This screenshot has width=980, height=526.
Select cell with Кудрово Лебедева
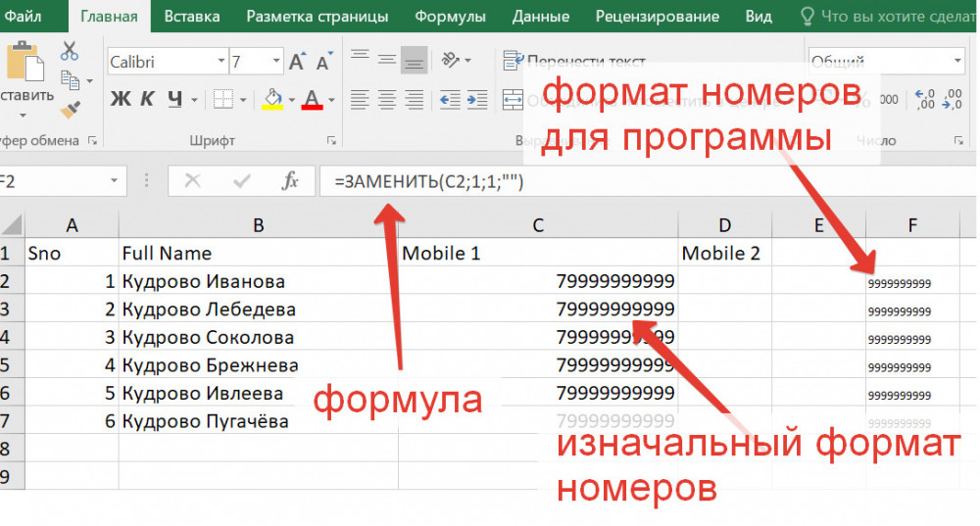tap(258, 310)
